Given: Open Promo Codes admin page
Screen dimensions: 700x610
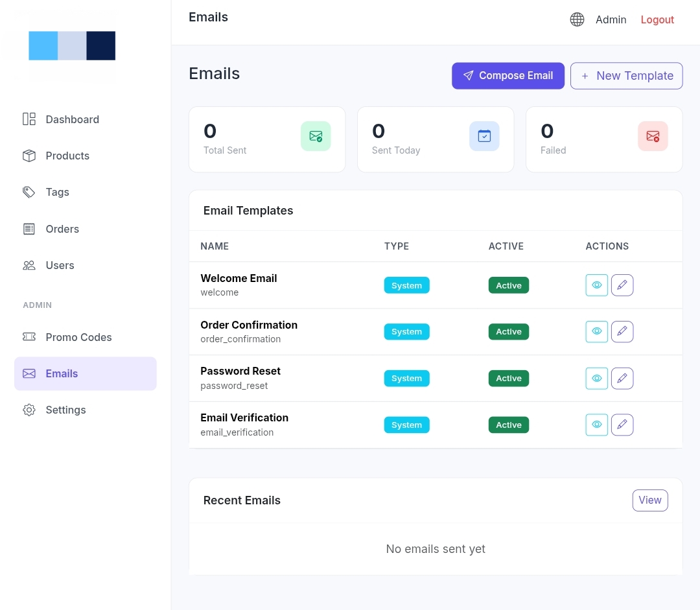Looking at the screenshot, I should pyautogui.click(x=86, y=337).
